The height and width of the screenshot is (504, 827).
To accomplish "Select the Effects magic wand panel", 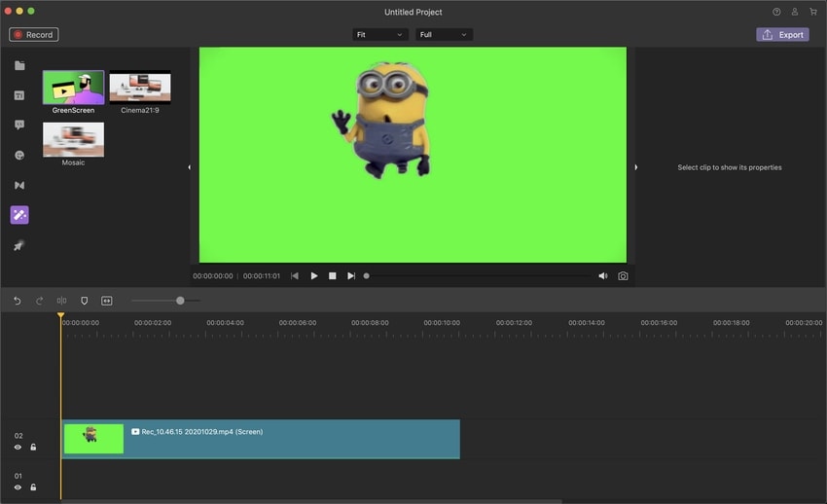I will click(x=19, y=215).
